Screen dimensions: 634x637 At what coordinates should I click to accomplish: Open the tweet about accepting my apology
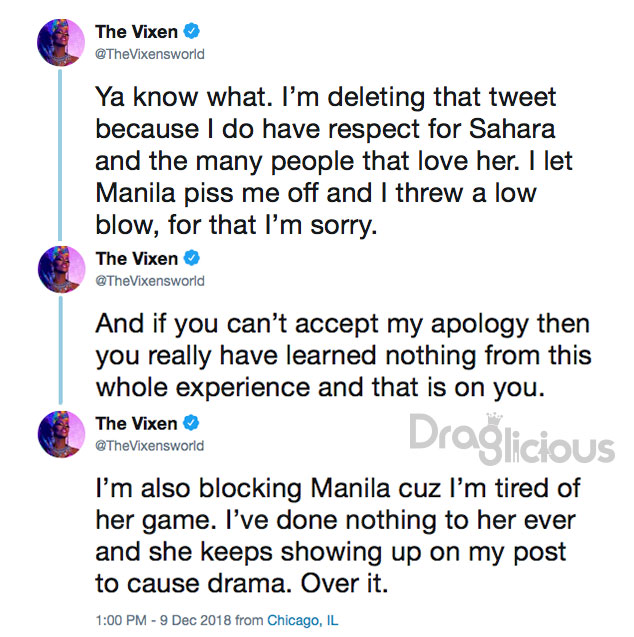point(340,355)
